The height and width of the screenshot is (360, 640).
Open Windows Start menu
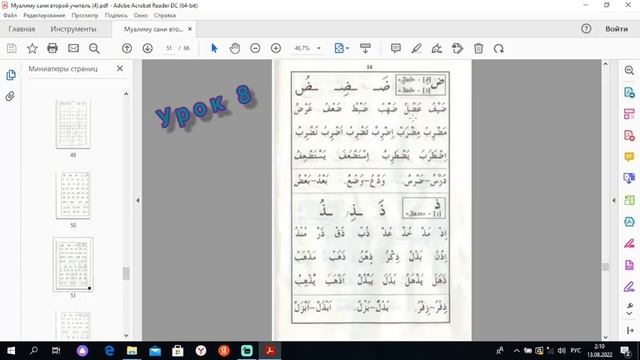(x=11, y=351)
